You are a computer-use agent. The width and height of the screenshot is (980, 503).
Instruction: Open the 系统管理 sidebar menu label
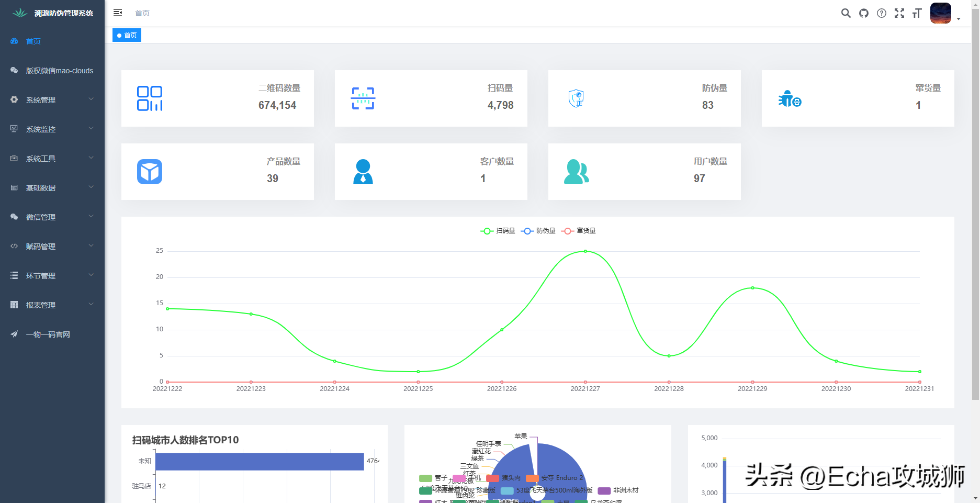[41, 100]
